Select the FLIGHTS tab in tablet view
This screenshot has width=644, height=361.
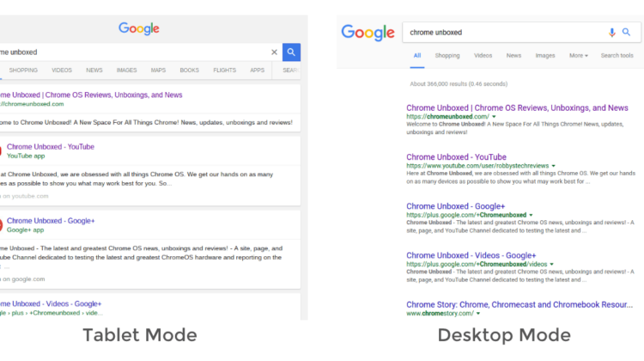pos(224,70)
